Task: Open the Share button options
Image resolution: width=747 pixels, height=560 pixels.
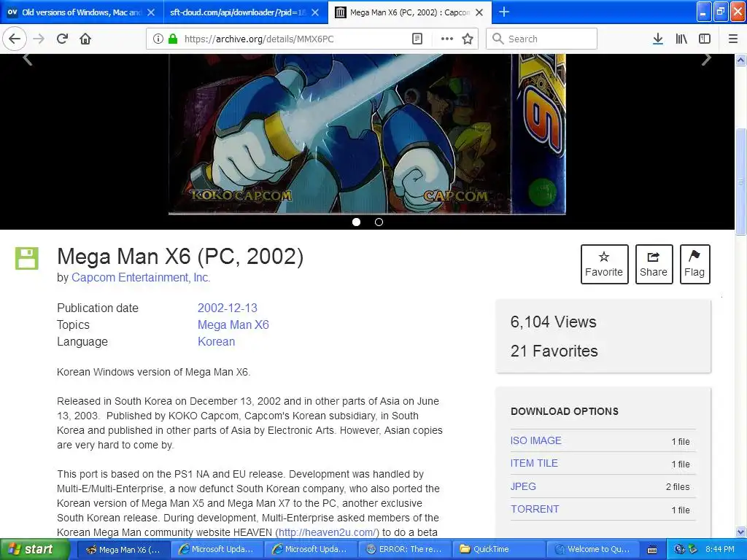Action: (x=654, y=264)
